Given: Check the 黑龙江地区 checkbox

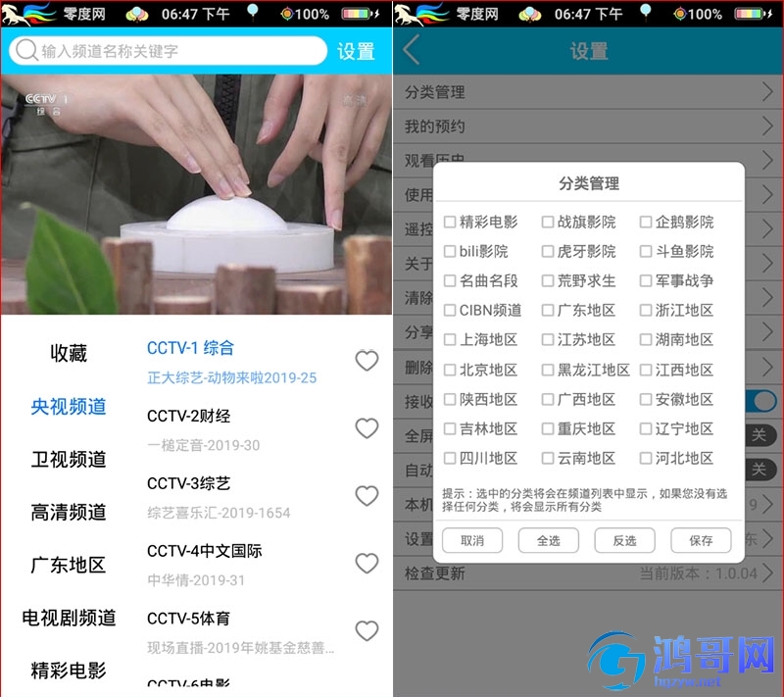Looking at the screenshot, I should (548, 370).
